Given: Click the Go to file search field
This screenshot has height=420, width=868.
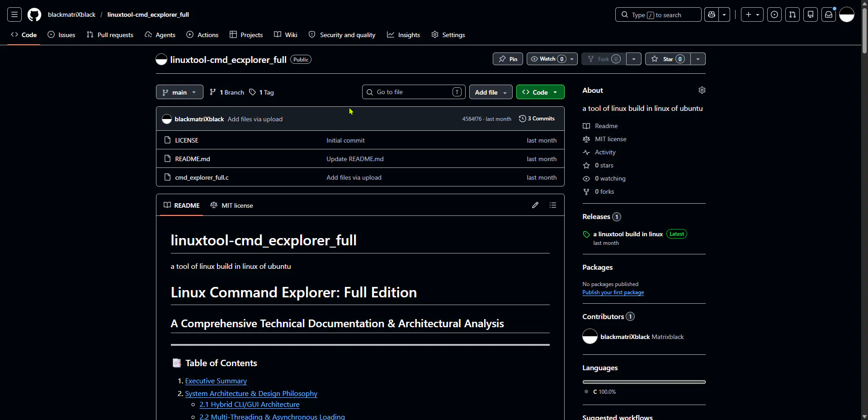Looking at the screenshot, I should point(414,92).
